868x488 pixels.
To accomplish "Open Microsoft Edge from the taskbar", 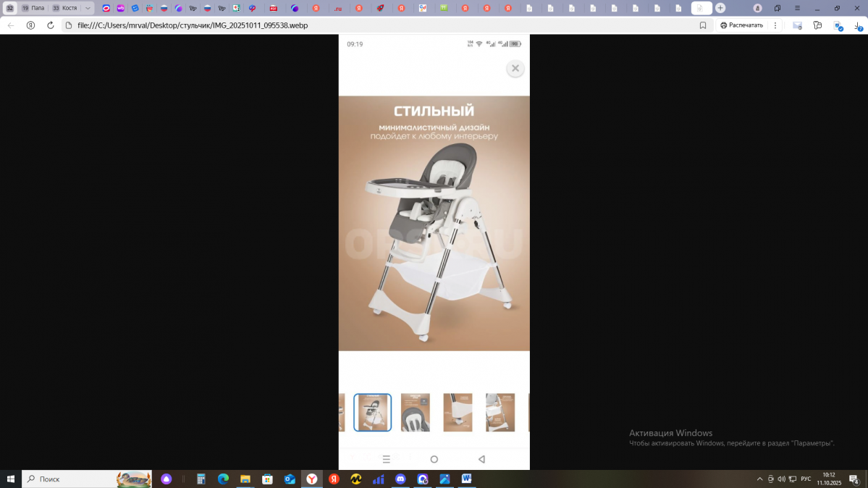I will (x=223, y=479).
